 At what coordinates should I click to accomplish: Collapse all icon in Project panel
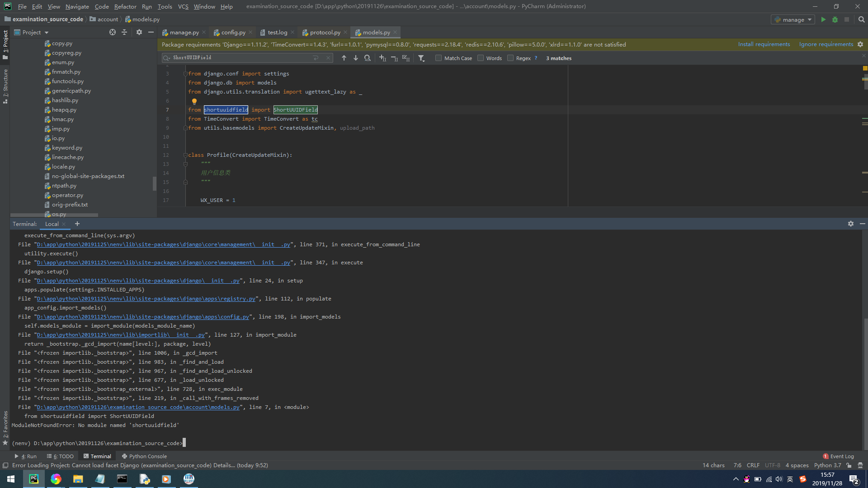click(x=124, y=32)
